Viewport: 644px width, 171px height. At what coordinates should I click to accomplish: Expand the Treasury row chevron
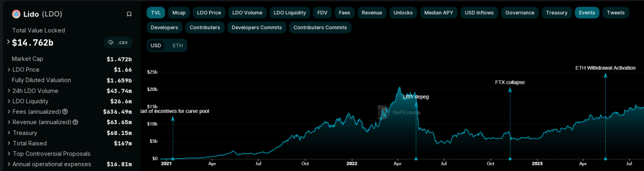pyautogui.click(x=9, y=133)
